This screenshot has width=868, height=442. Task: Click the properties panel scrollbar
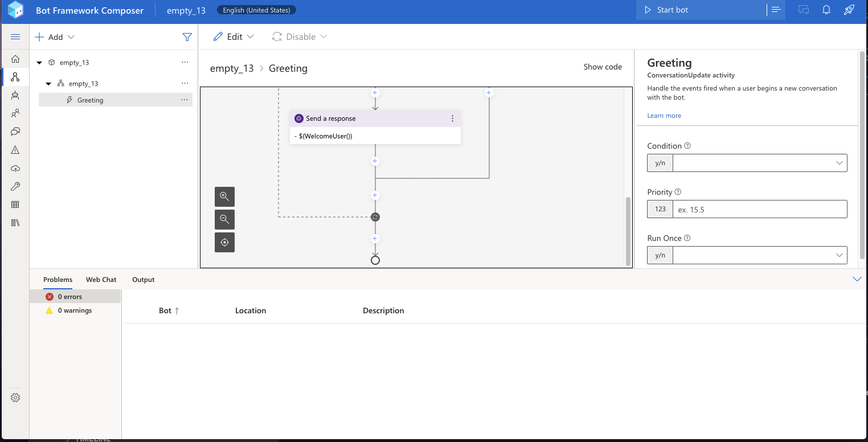[862, 154]
